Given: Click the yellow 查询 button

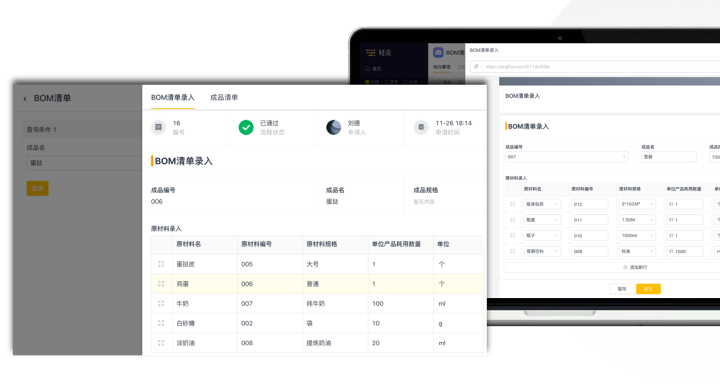Looking at the screenshot, I should pyautogui.click(x=38, y=188).
